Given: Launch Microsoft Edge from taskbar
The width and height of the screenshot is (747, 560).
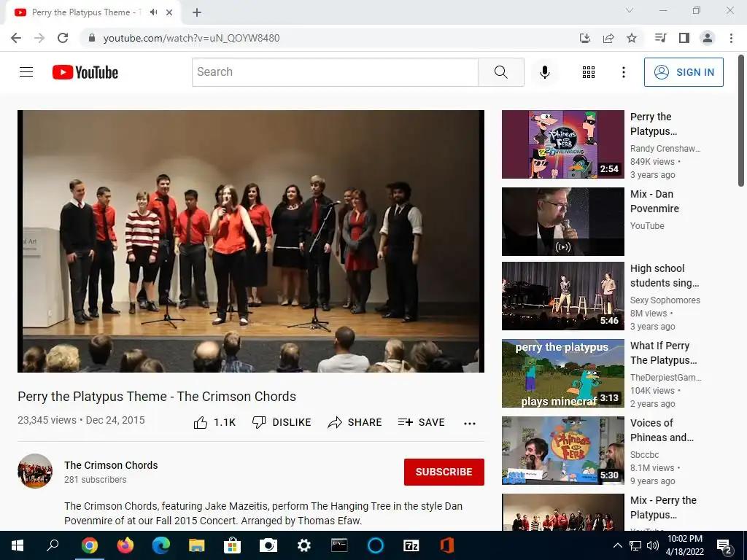Looking at the screenshot, I should click(161, 545).
